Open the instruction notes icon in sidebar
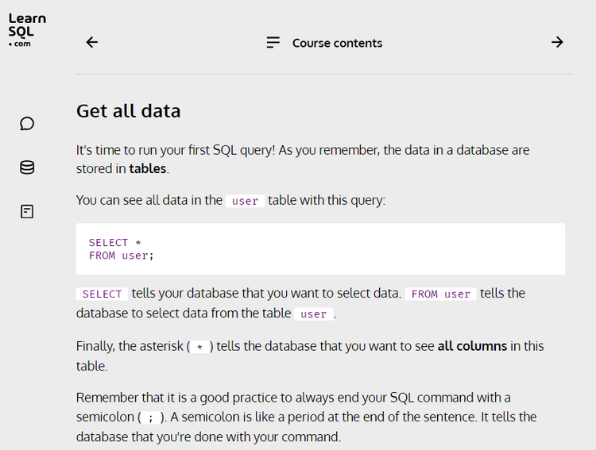596x450 pixels. [27, 211]
